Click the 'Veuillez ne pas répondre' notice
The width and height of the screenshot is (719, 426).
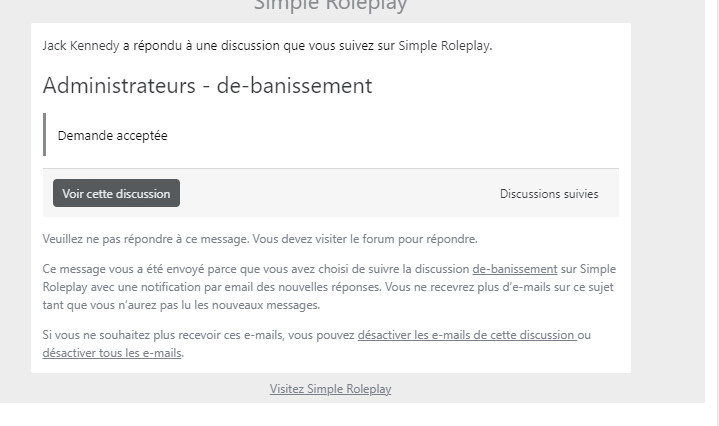click(x=260, y=239)
